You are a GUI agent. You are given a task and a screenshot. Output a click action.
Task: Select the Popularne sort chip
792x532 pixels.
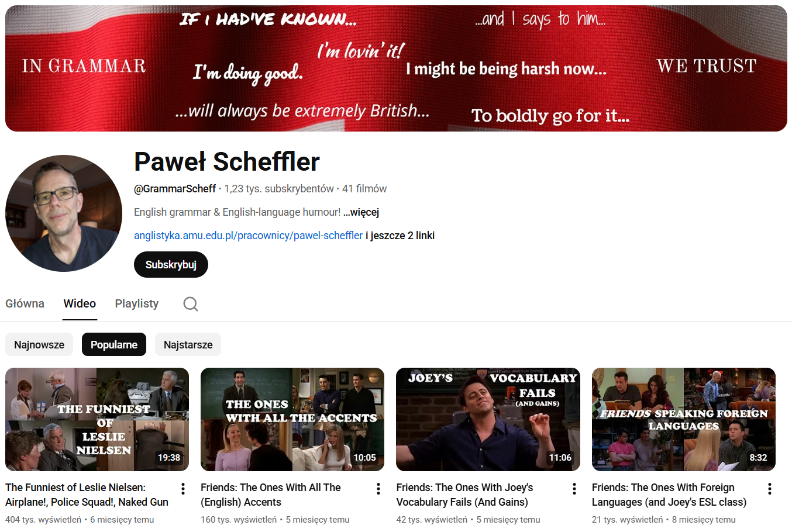coord(114,345)
